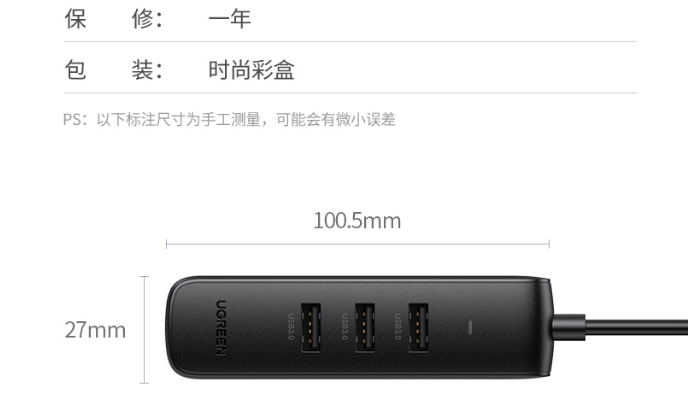Select the 时尚彩盒 packaging value
This screenshot has width=699, height=420.
coord(251,70)
